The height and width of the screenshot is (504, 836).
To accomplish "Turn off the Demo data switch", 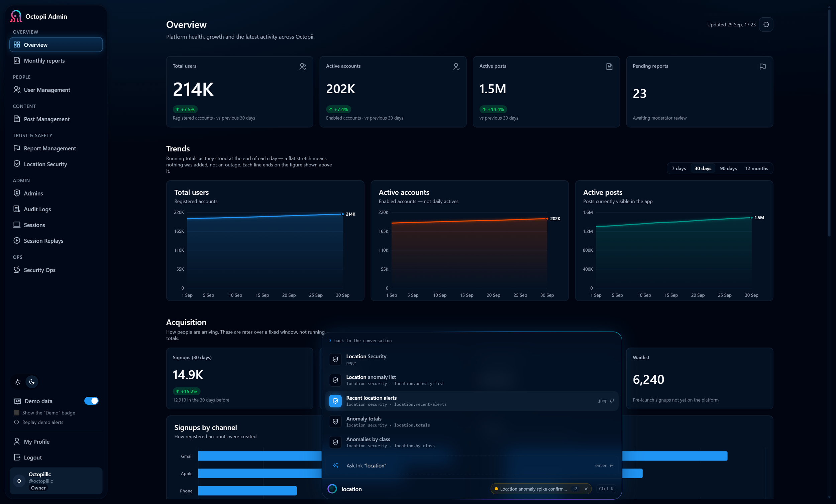I will tap(91, 400).
